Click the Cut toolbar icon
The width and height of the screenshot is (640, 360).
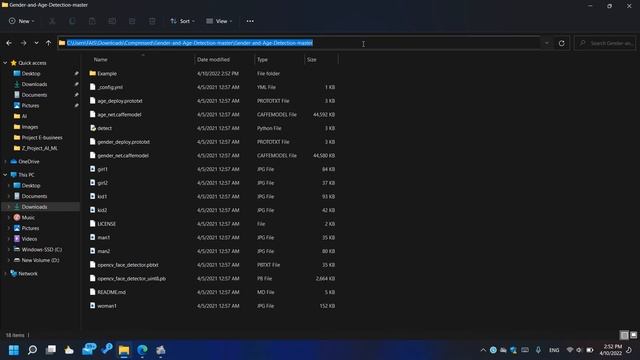tap(52, 21)
